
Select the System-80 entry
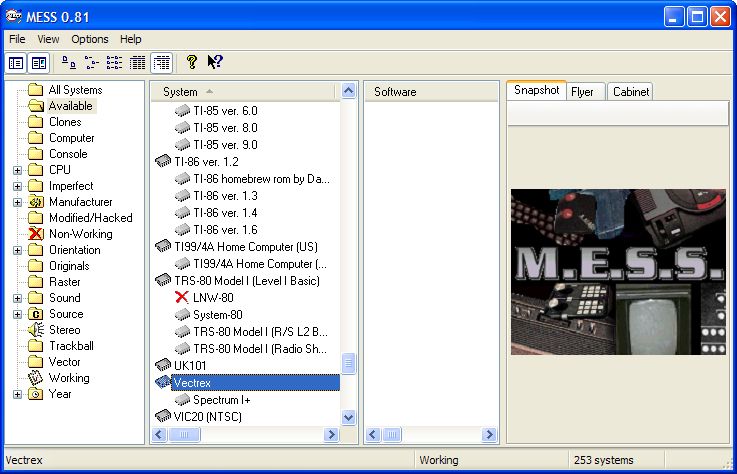218,315
